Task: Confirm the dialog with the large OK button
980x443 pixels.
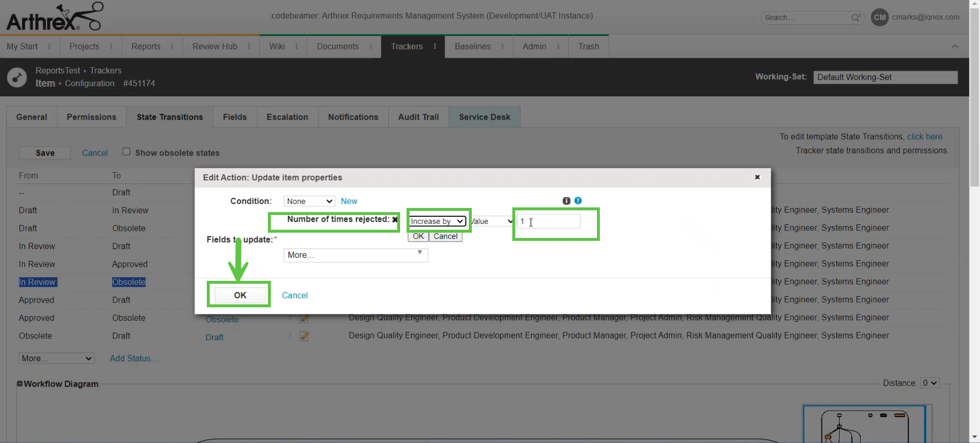Action: 240,295
